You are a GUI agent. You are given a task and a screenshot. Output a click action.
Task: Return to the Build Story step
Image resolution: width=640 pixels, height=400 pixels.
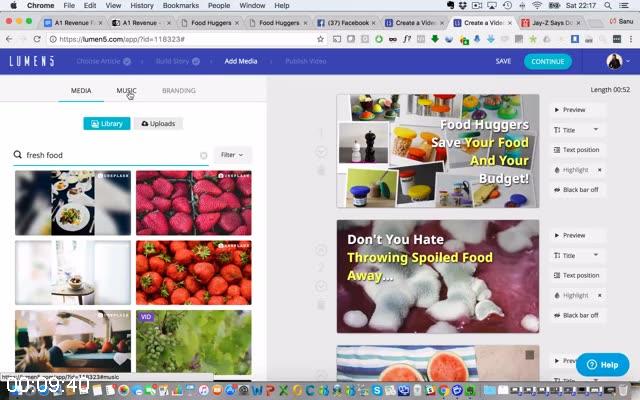[178, 61]
